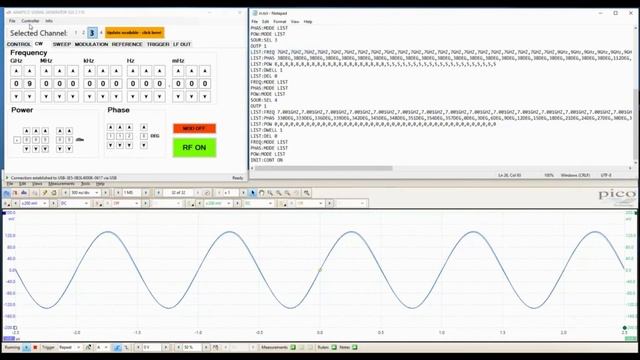Select the PicoScope hand pan tool
The width and height of the screenshot is (640, 360).
pos(262,193)
